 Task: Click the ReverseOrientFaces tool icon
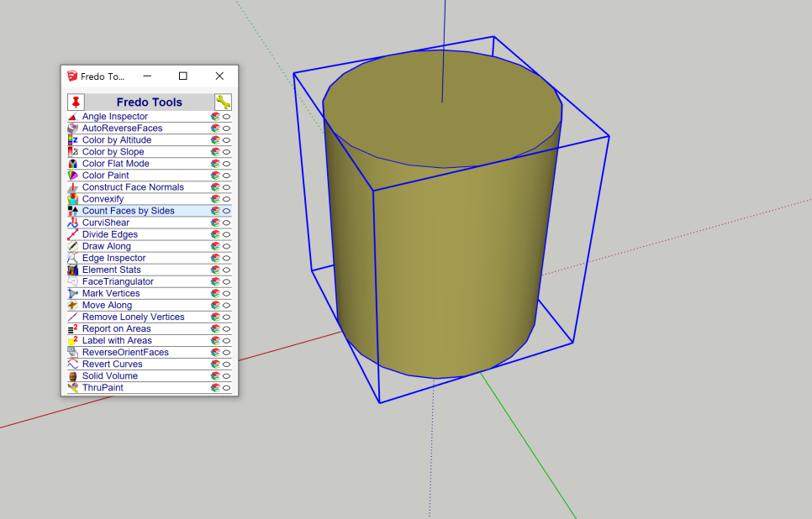click(73, 353)
